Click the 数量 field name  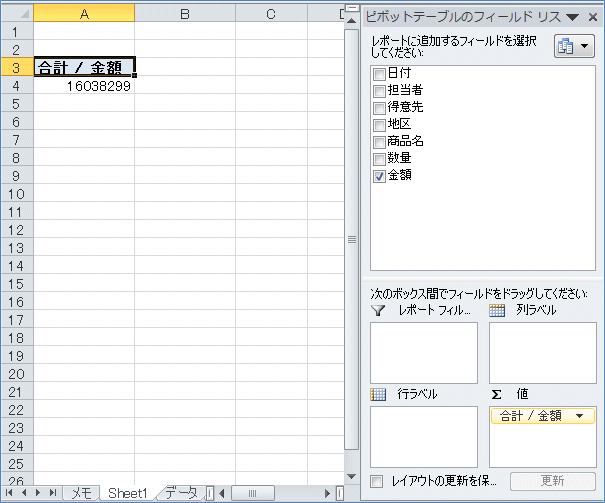point(399,158)
